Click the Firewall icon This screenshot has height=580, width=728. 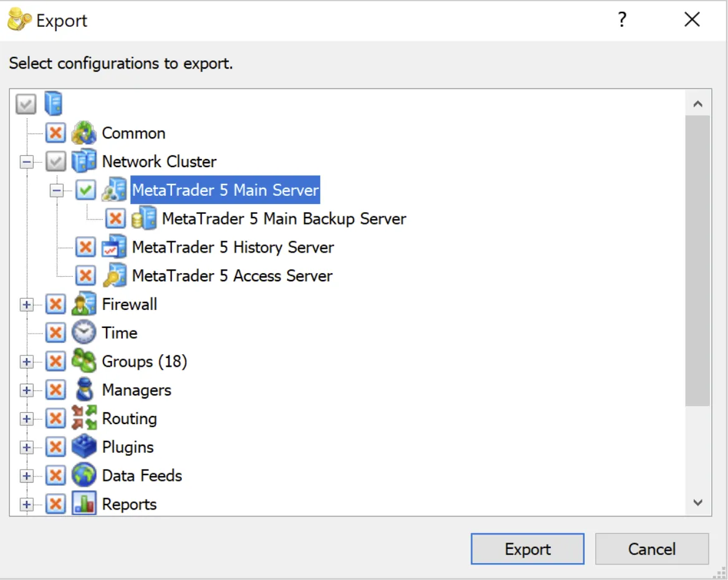coord(84,304)
